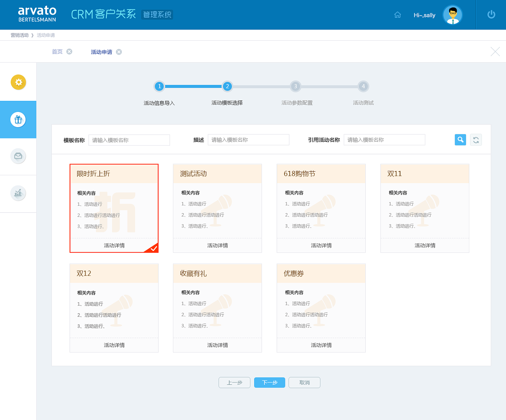Select the gift/campaign icon in the sidebar

tap(18, 119)
